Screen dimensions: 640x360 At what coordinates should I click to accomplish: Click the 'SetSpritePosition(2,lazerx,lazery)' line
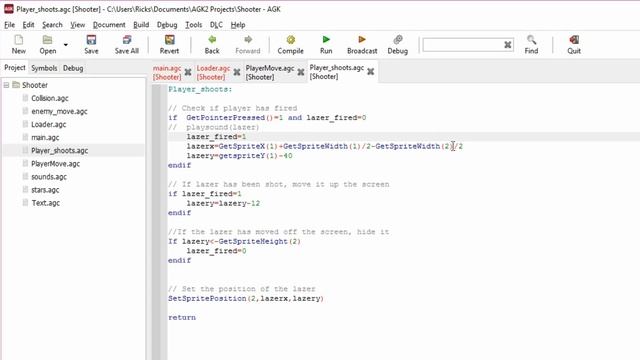coord(246,298)
